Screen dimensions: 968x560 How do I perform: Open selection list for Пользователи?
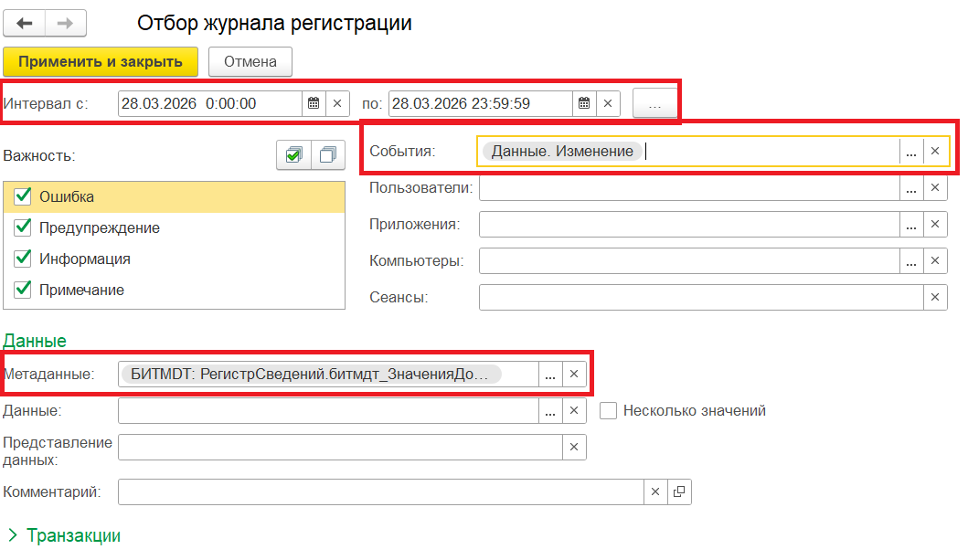(910, 188)
